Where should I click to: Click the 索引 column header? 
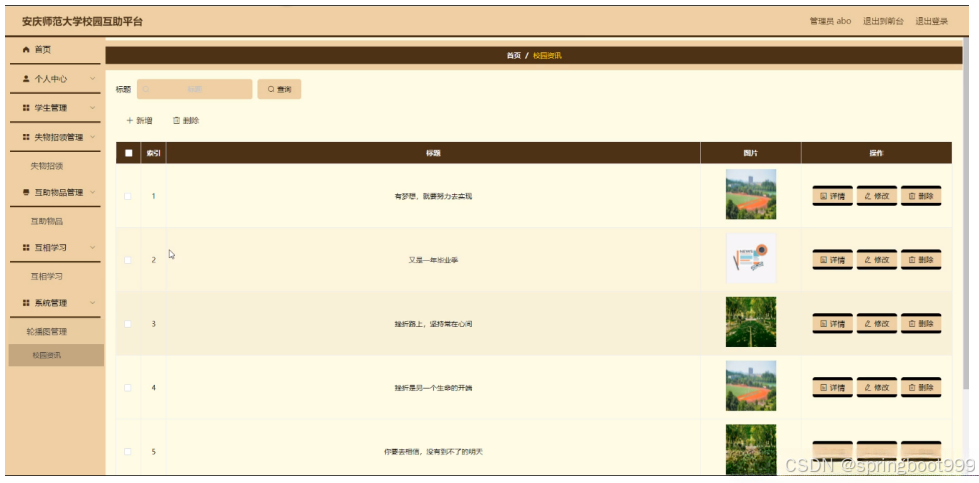[x=154, y=153]
